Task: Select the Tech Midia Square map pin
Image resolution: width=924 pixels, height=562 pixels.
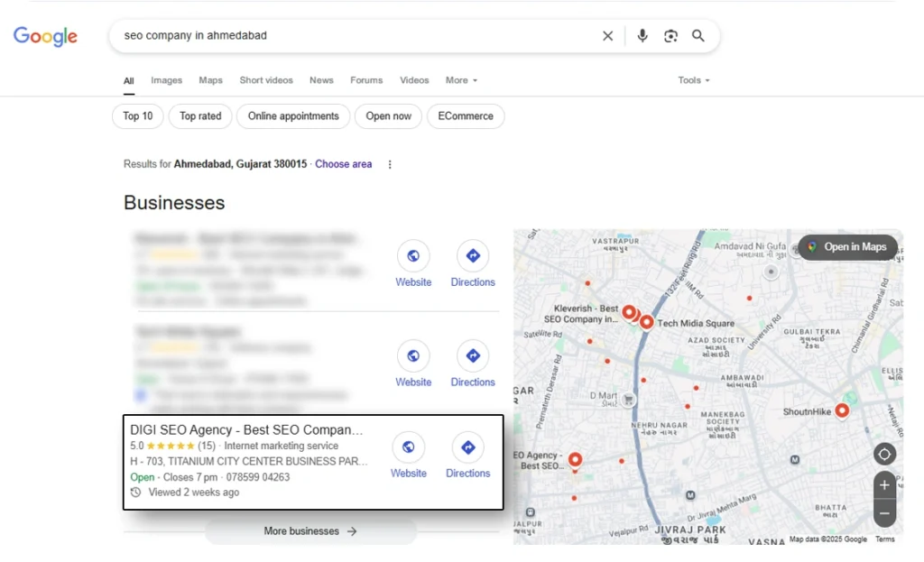Action: tap(646, 322)
